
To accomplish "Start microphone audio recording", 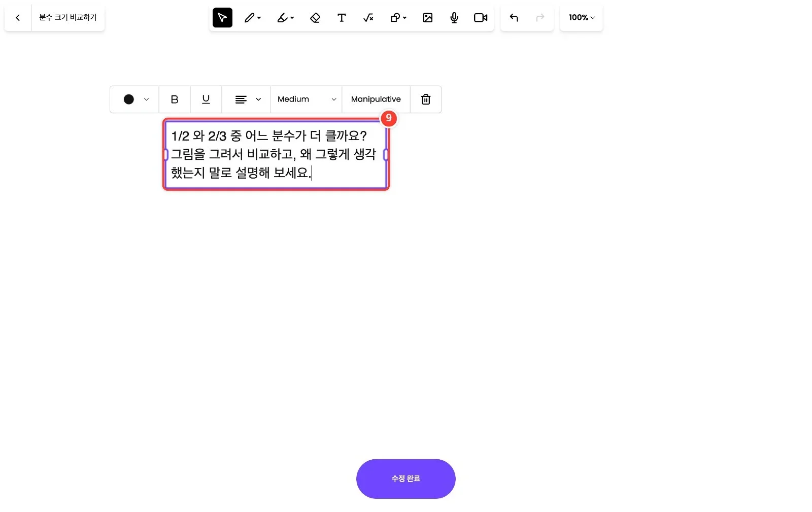I will (x=454, y=18).
